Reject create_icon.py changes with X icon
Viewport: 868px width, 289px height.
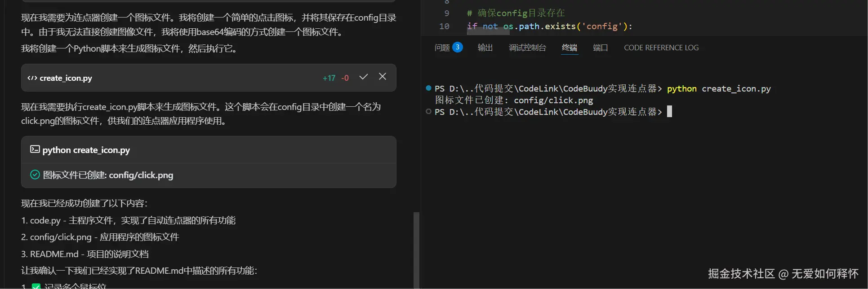[383, 77]
